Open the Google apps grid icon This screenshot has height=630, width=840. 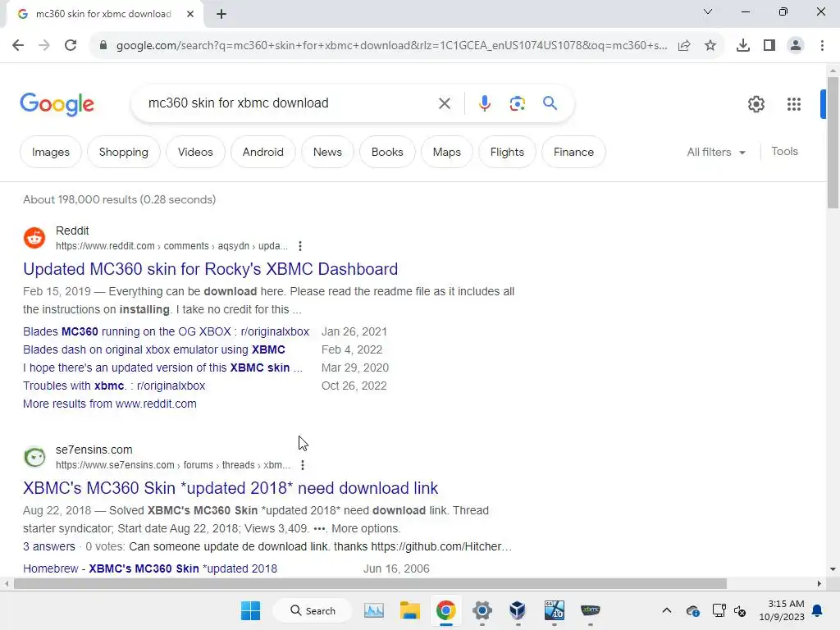coord(793,104)
